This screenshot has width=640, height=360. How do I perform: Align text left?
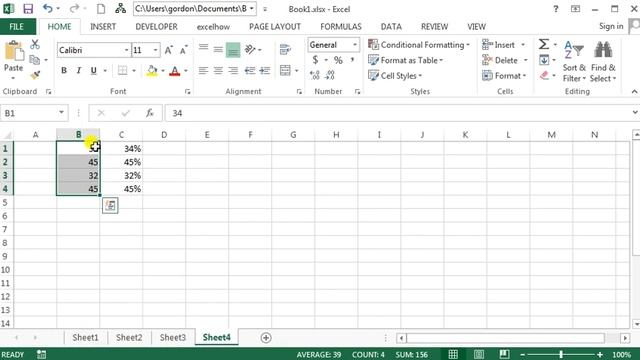[203, 71]
